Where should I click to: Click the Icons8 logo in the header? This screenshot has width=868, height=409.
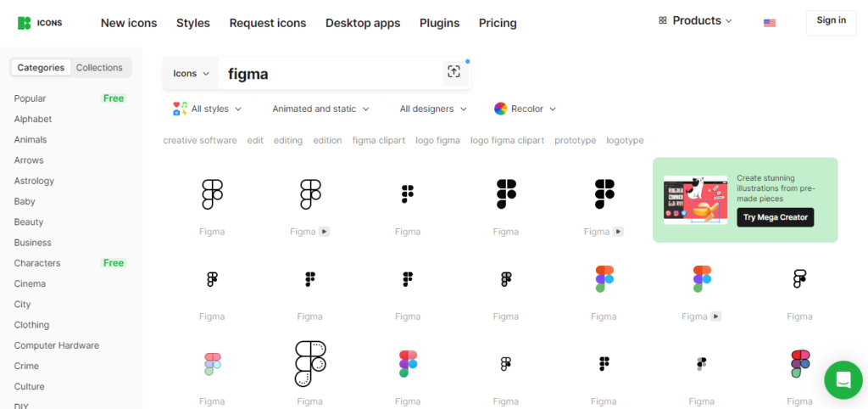point(39,23)
